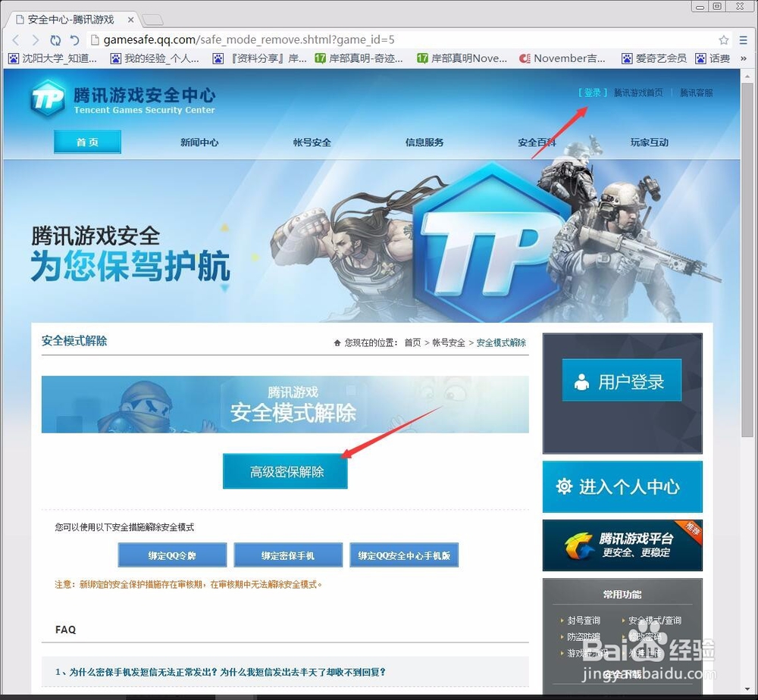Click the browser forward arrow
This screenshot has width=758, height=700.
[x=35, y=40]
